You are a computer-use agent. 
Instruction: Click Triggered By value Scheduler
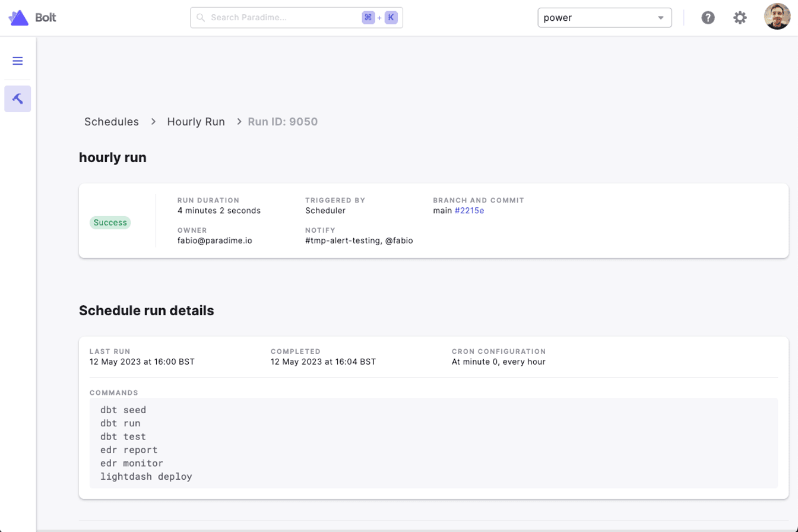tap(325, 211)
